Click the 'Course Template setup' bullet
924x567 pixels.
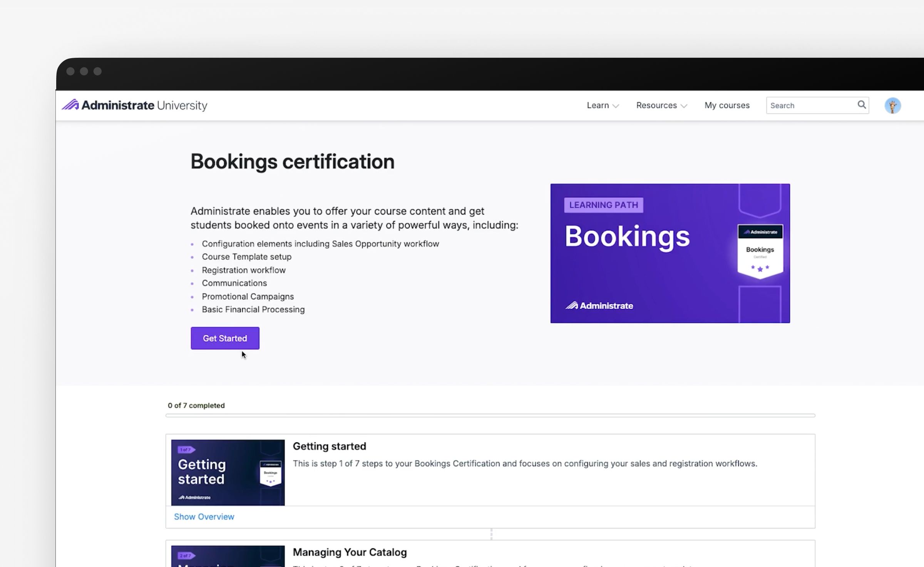pyautogui.click(x=246, y=257)
